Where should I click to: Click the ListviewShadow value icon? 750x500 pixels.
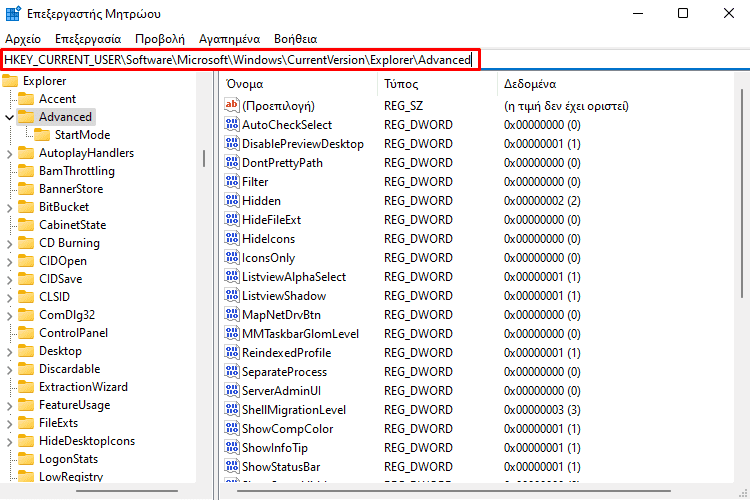(232, 296)
